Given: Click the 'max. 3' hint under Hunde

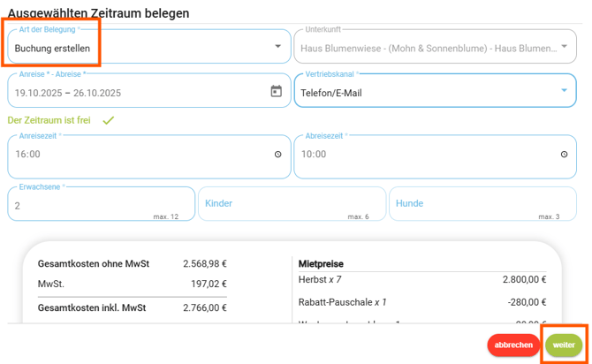Looking at the screenshot, I should click(x=549, y=216).
